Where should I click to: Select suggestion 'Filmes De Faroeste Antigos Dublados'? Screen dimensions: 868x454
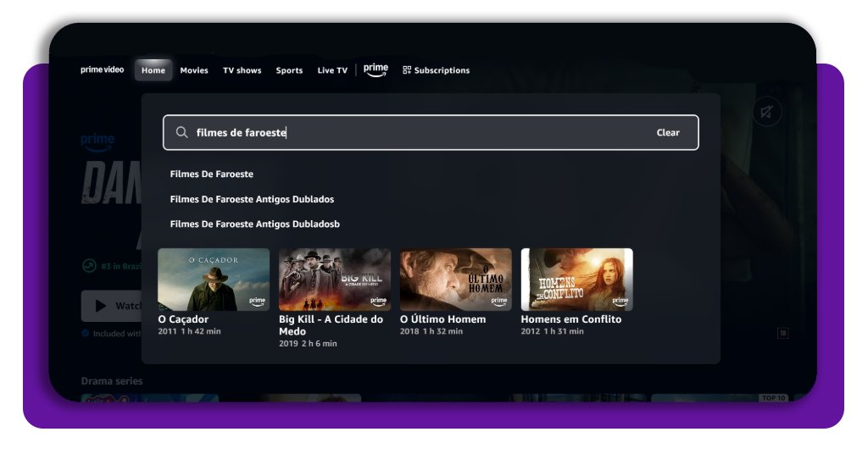(x=252, y=199)
